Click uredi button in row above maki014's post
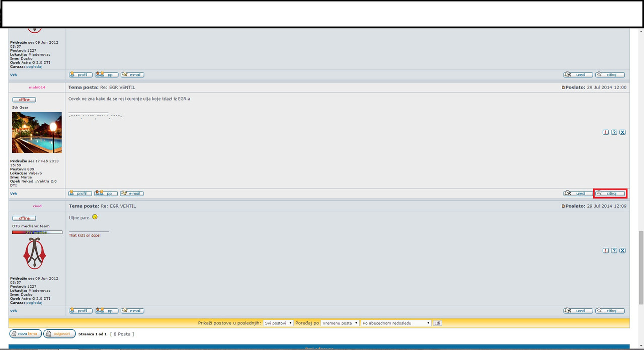Viewport: 644px width, 350px height. [x=578, y=75]
